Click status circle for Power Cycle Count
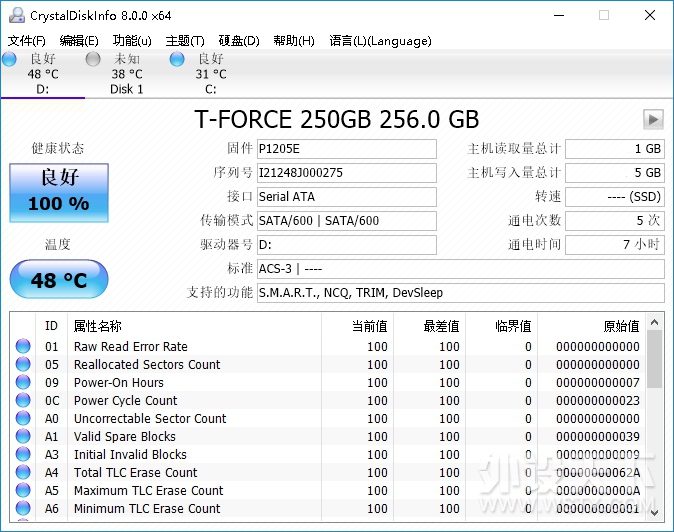The image size is (674, 532). point(23,400)
